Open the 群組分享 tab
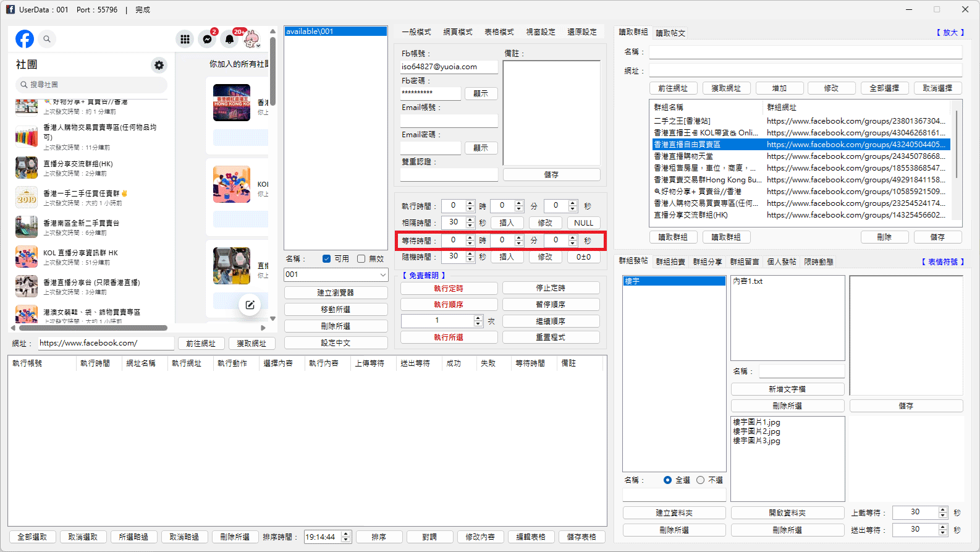Image resolution: width=980 pixels, height=552 pixels. [708, 262]
